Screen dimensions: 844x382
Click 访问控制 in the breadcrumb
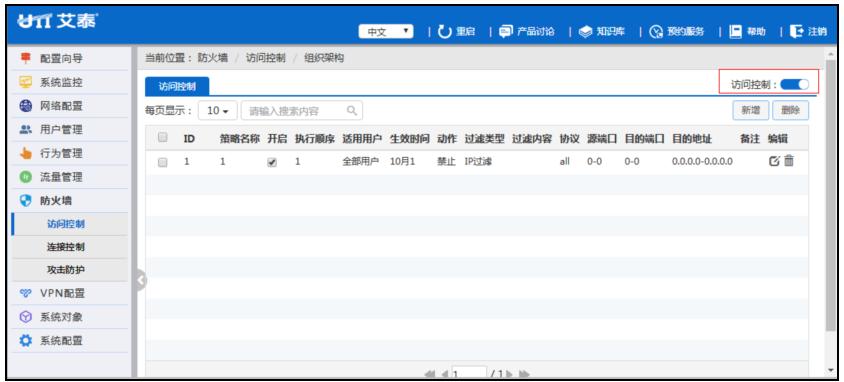265,58
